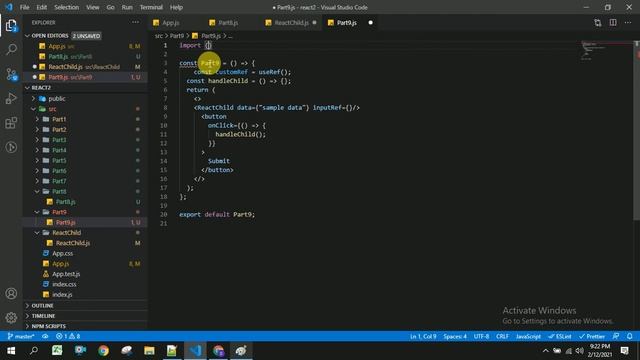Click the volume icon in system tray
Image resolution: width=640 pixels, height=360 pixels.
tap(580, 351)
